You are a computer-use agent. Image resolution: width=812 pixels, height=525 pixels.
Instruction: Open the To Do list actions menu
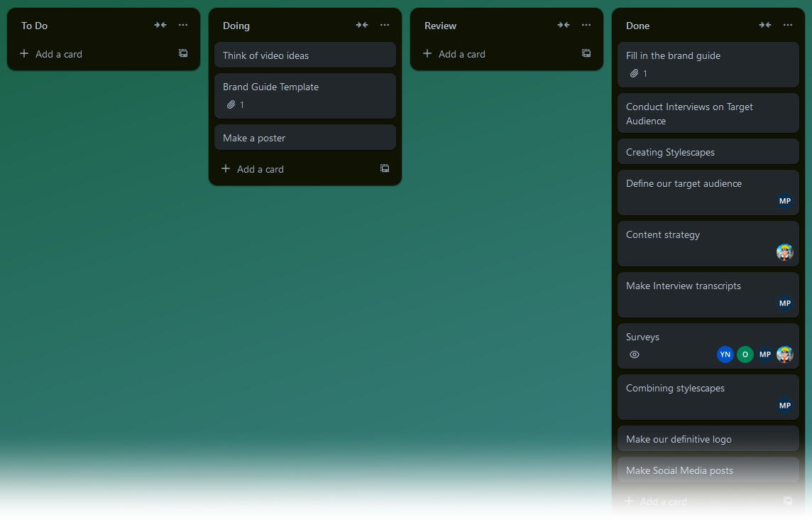pyautogui.click(x=182, y=24)
